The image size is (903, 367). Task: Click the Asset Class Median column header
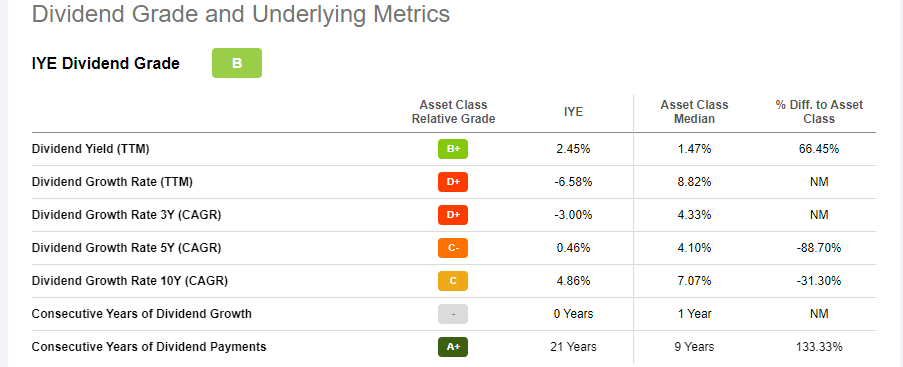point(694,112)
